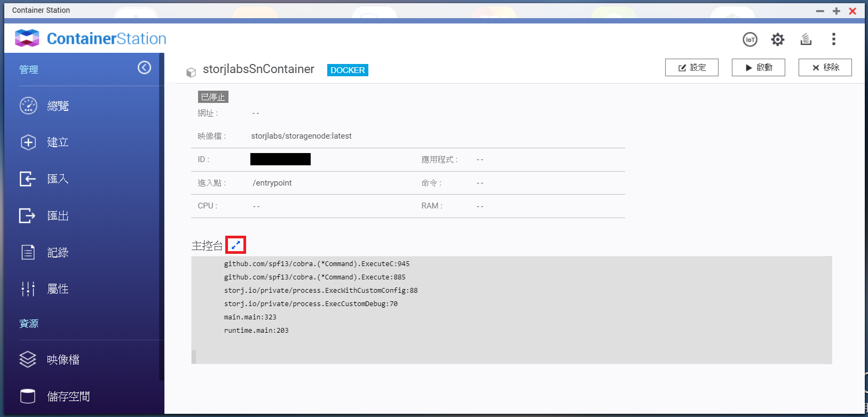868x417 pixels.
Task: Click the 匯入 import arrow icon
Action: click(x=28, y=179)
